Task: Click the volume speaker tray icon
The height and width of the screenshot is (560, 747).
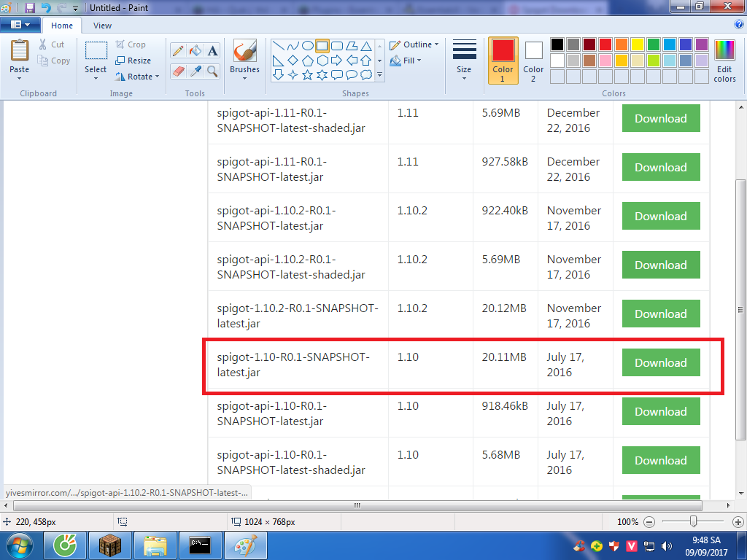Action: point(667,546)
